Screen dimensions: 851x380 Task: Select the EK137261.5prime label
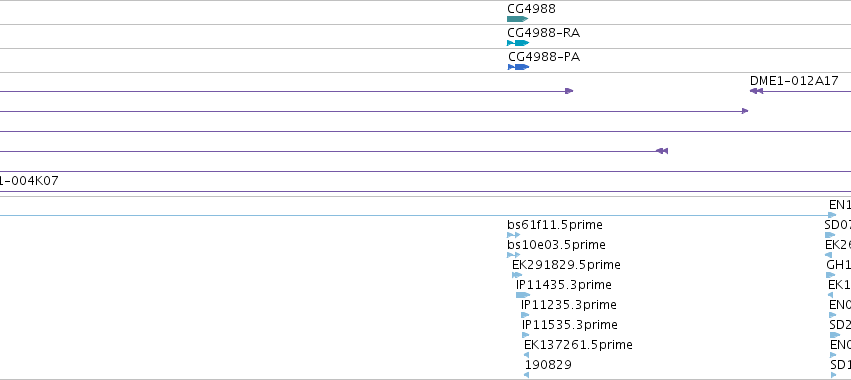click(x=578, y=345)
